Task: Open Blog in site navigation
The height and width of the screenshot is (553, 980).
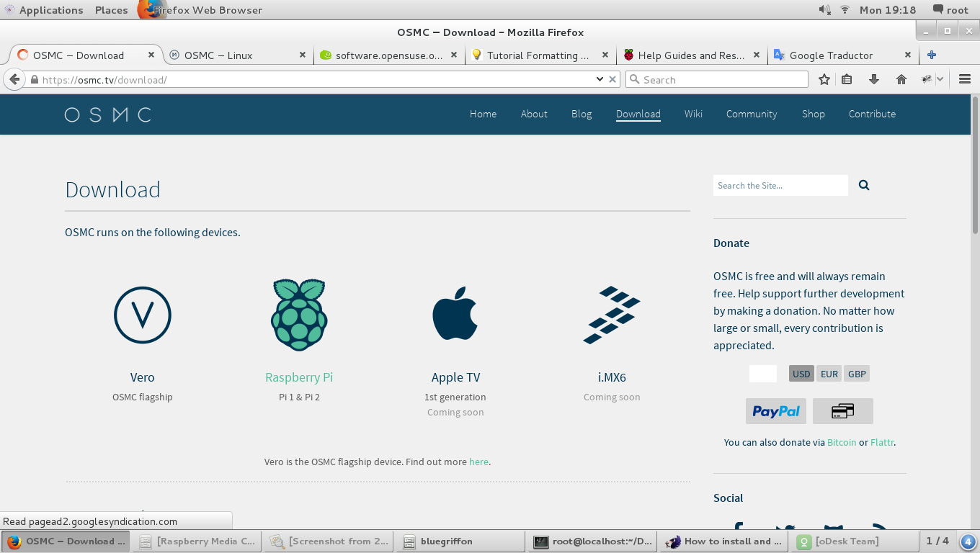Action: [x=582, y=114]
